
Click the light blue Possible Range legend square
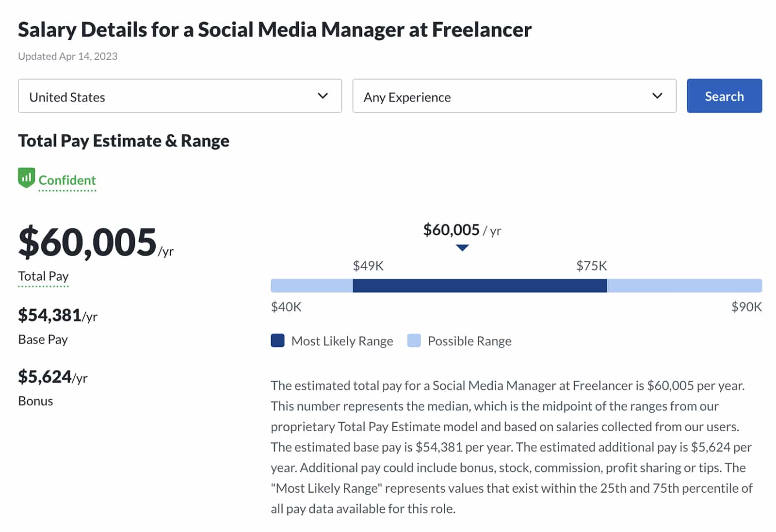click(x=414, y=340)
